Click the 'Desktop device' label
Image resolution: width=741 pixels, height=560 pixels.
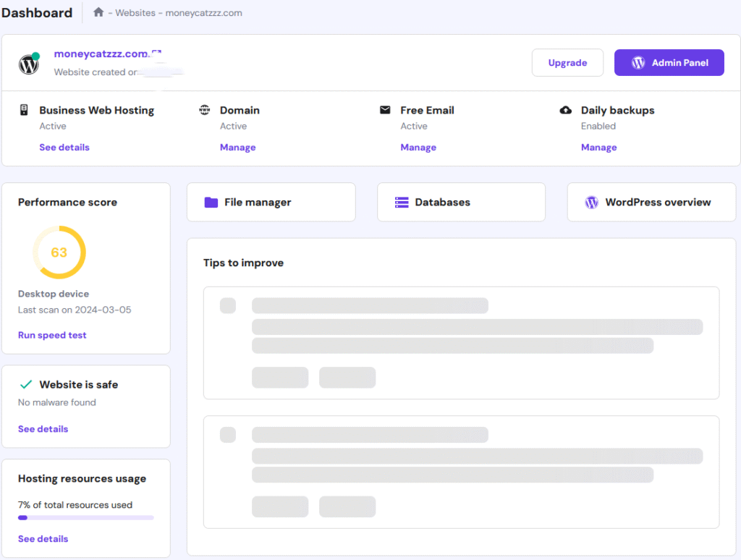point(54,294)
